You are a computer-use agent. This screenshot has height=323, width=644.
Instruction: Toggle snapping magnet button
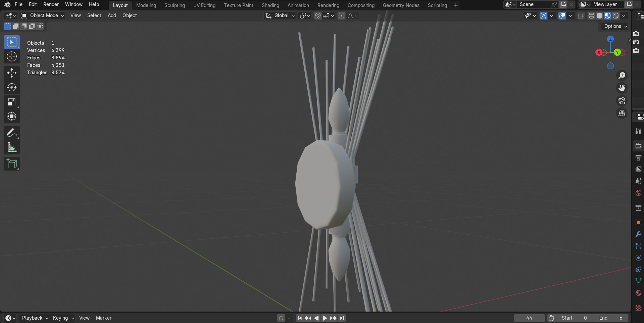click(317, 16)
